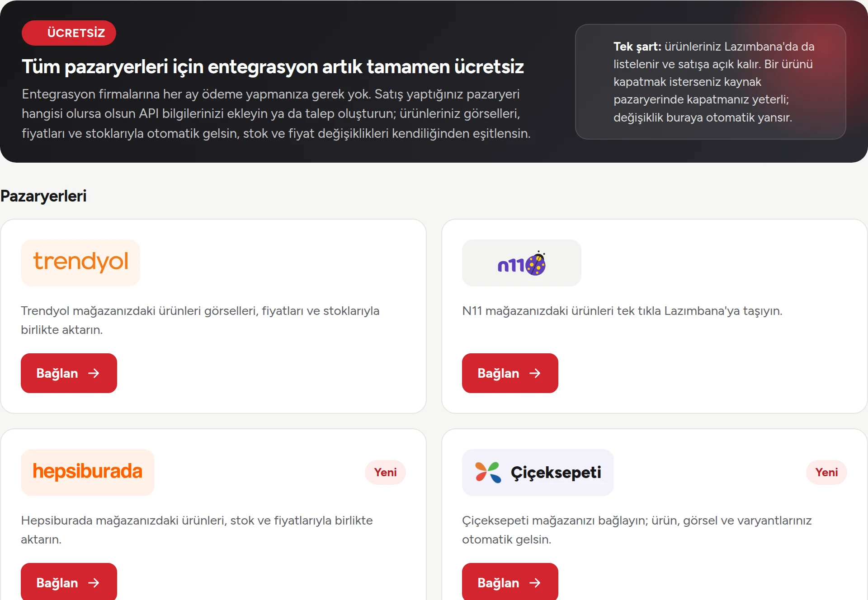Click the Pazaryerleri section heading
Screen dimensions: 868x600
[43, 196]
